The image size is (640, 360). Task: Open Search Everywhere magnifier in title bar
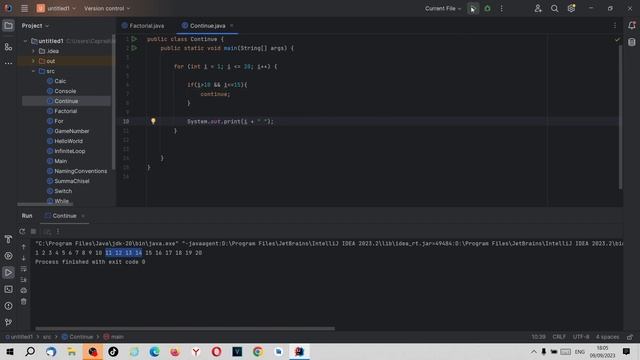[554, 8]
